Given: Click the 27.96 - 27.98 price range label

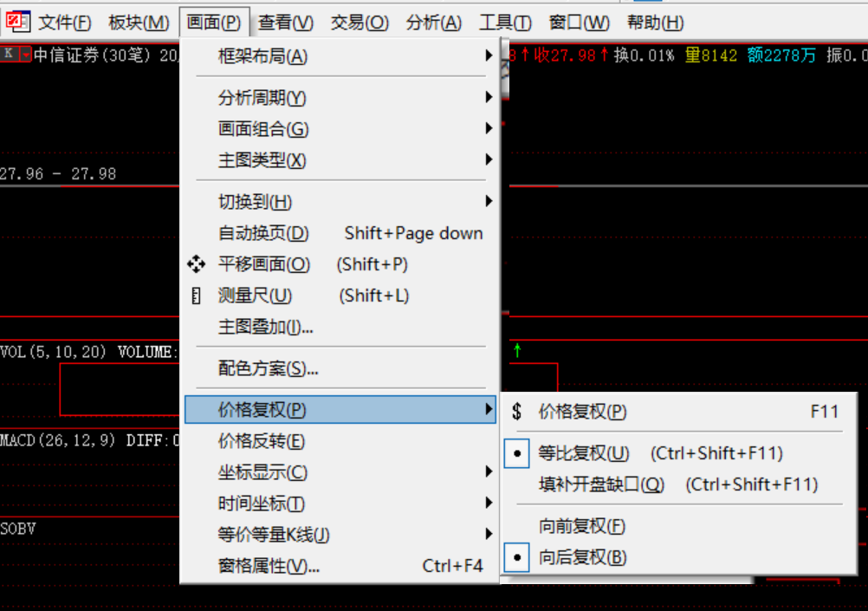Looking at the screenshot, I should coord(58,174).
